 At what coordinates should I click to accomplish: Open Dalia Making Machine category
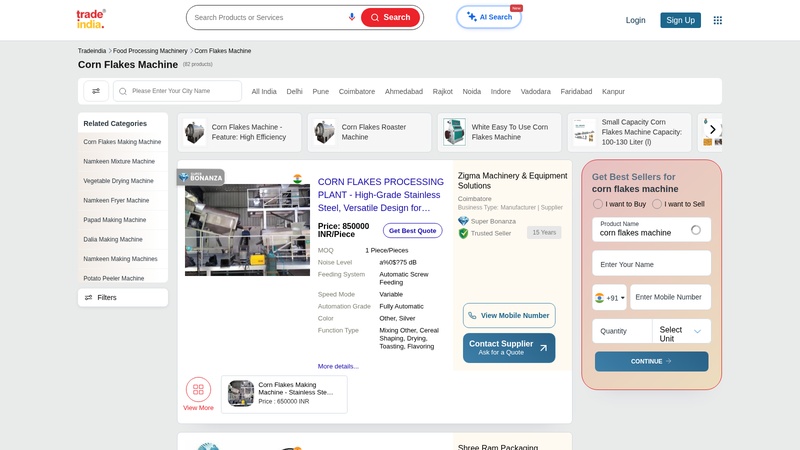(113, 239)
